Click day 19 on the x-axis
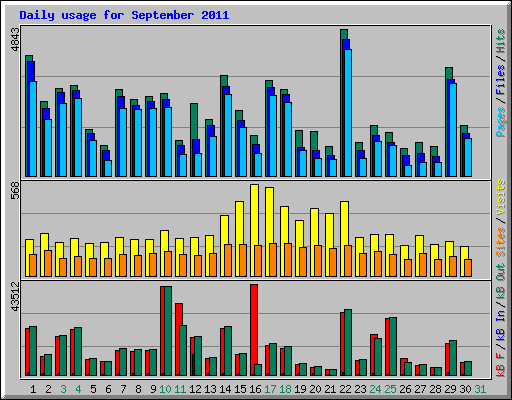Screen dimensions: 512x400 tap(300, 389)
